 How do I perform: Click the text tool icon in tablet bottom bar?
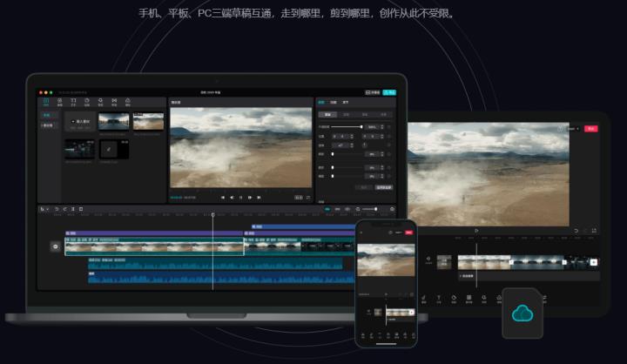438,300
